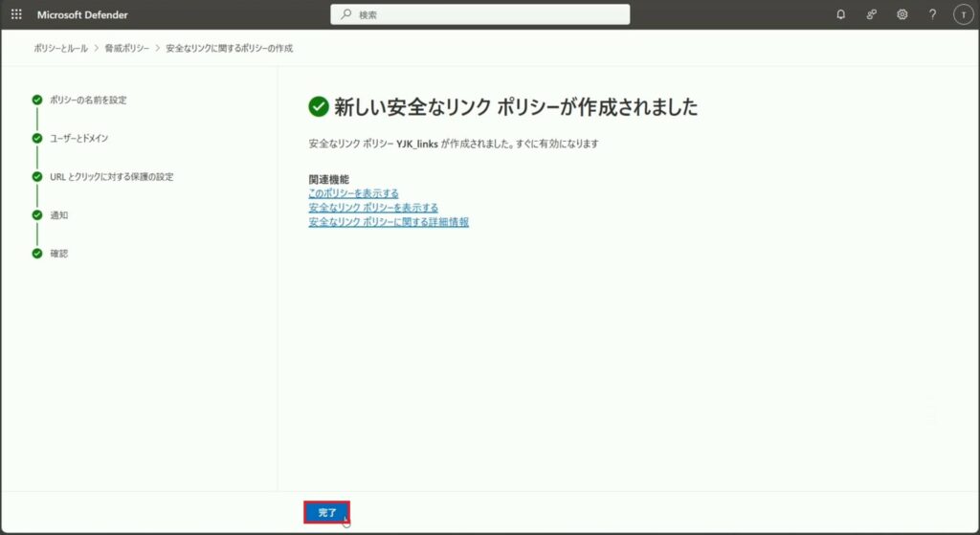The image size is (980, 535).
Task: Click the checkmark beside 確認
Action: 37,253
